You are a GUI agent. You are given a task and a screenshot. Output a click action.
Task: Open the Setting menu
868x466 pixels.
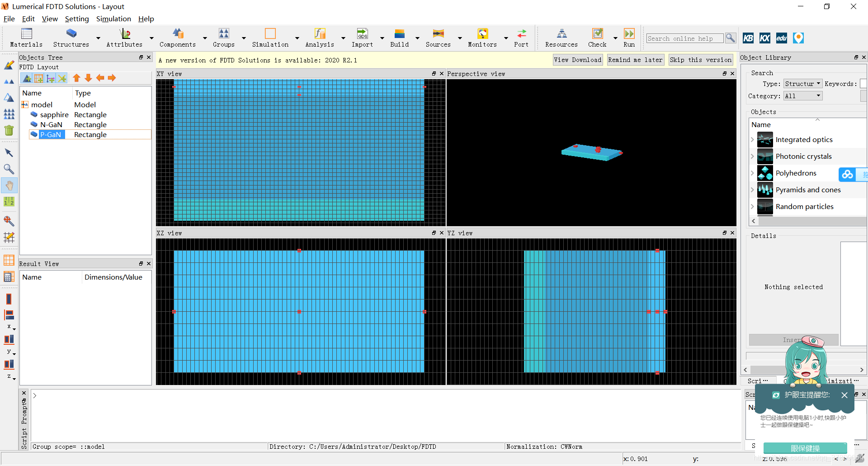(x=77, y=19)
